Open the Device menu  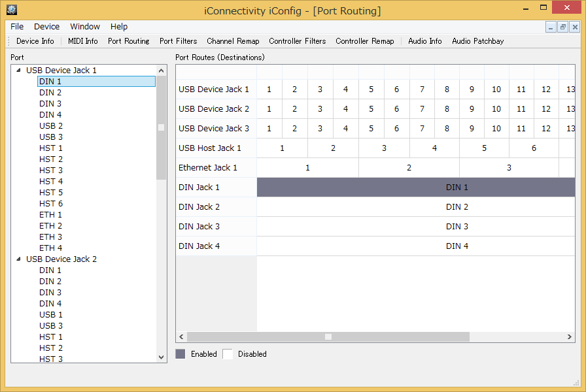46,27
